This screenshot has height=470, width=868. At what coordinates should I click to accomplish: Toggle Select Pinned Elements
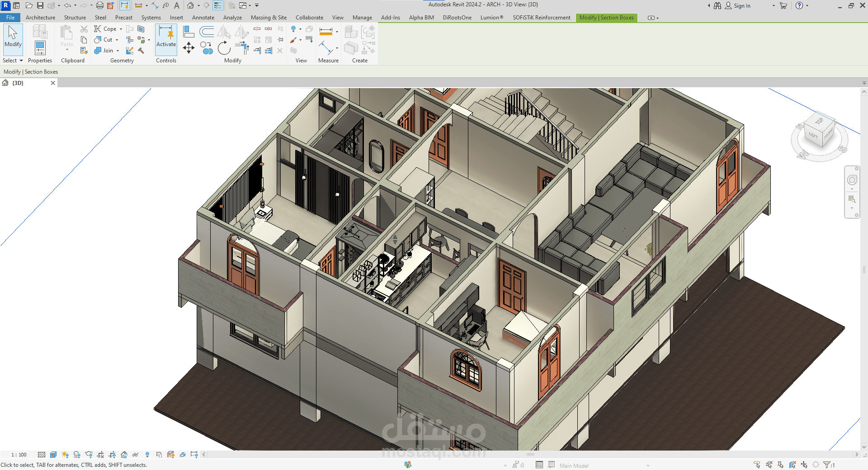click(781, 465)
